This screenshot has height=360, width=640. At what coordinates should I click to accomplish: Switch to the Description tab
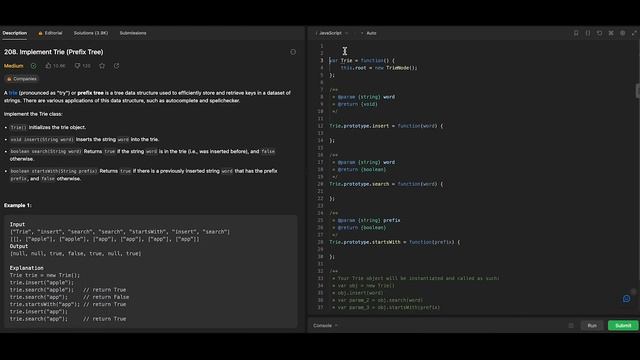(x=15, y=33)
